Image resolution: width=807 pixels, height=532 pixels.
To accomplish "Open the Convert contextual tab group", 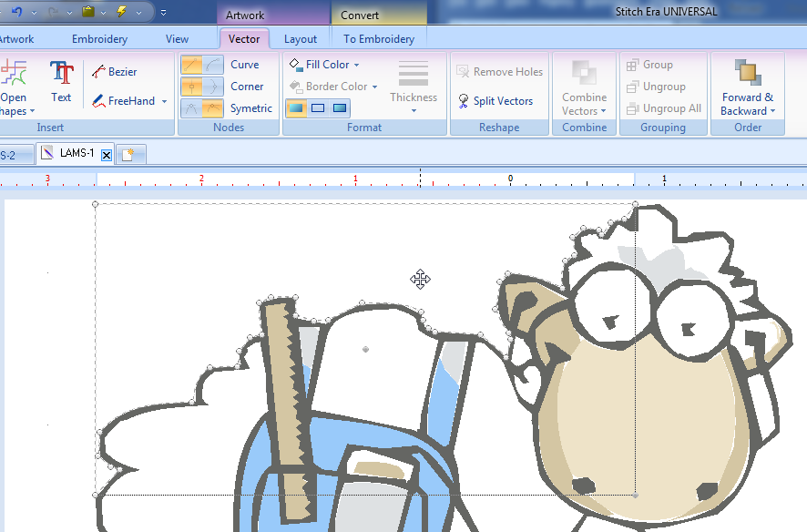I will 360,15.
